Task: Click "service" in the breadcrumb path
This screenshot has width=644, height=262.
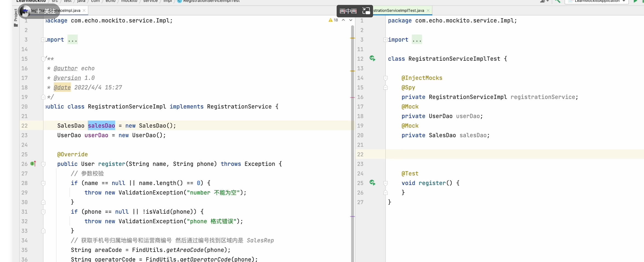Action: point(150,1)
